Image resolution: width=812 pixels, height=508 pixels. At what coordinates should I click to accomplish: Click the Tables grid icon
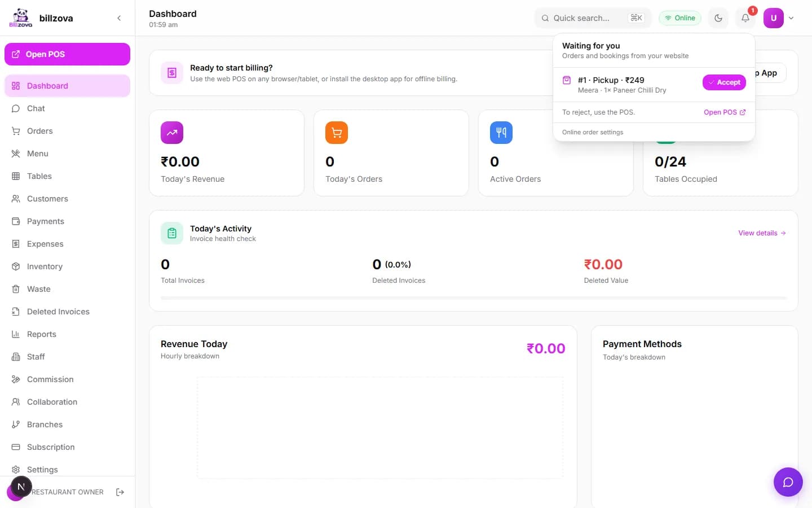16,176
